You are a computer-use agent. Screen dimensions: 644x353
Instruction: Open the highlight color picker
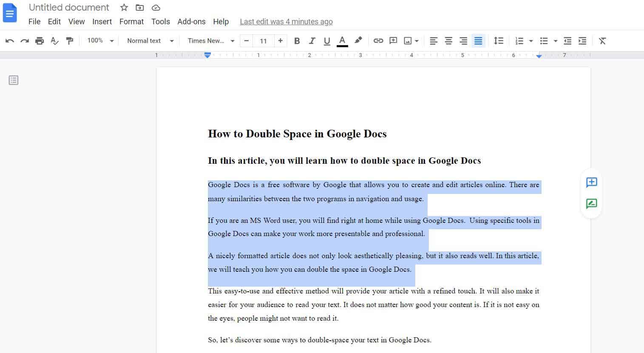tap(358, 40)
